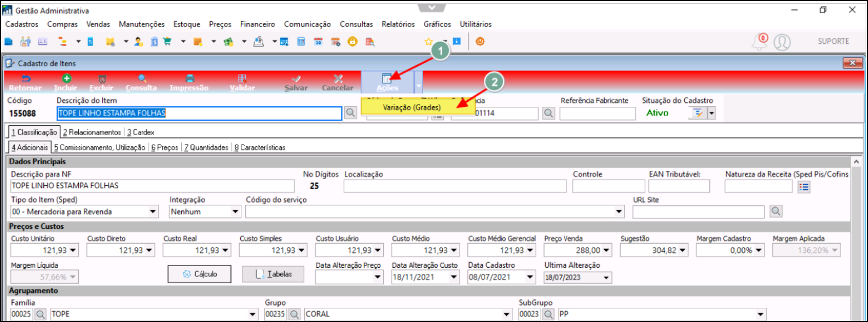
Task: Switch to the 3 Cardex tab
Action: pos(141,132)
